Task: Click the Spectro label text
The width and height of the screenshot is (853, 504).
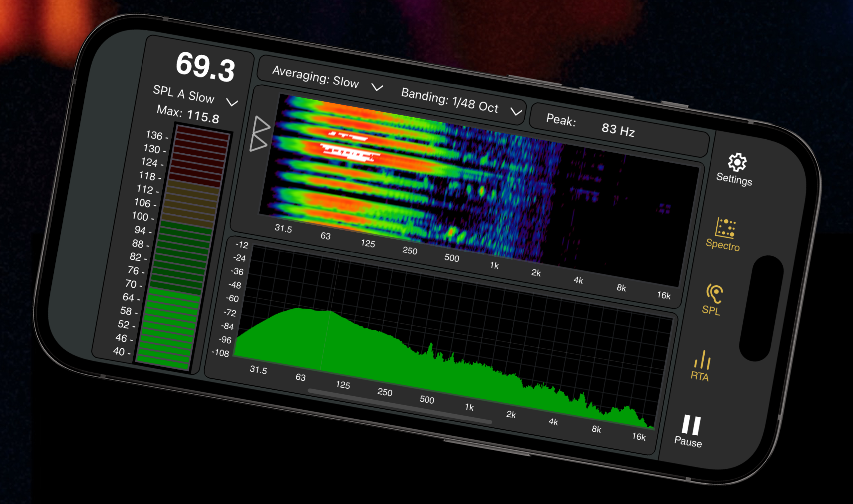Action: [722, 244]
